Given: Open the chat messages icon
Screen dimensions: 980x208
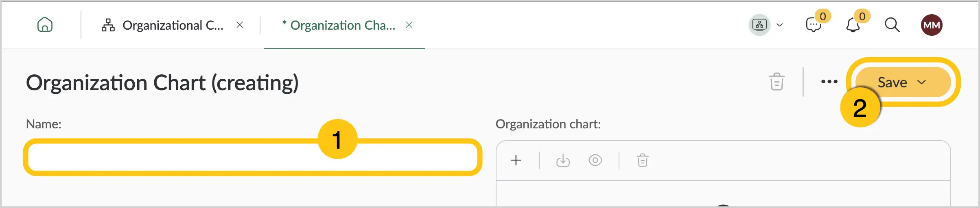Looking at the screenshot, I should pyautogui.click(x=813, y=25).
